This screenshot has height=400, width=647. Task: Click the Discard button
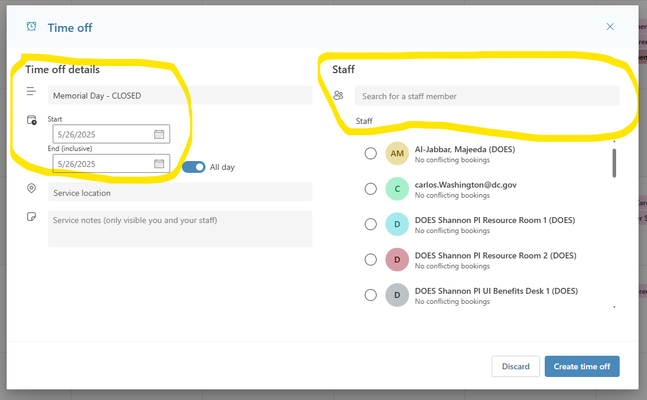point(515,366)
